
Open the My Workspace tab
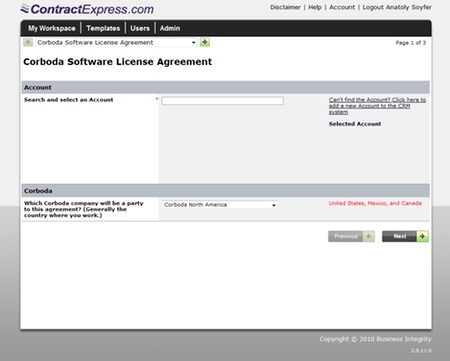52,28
